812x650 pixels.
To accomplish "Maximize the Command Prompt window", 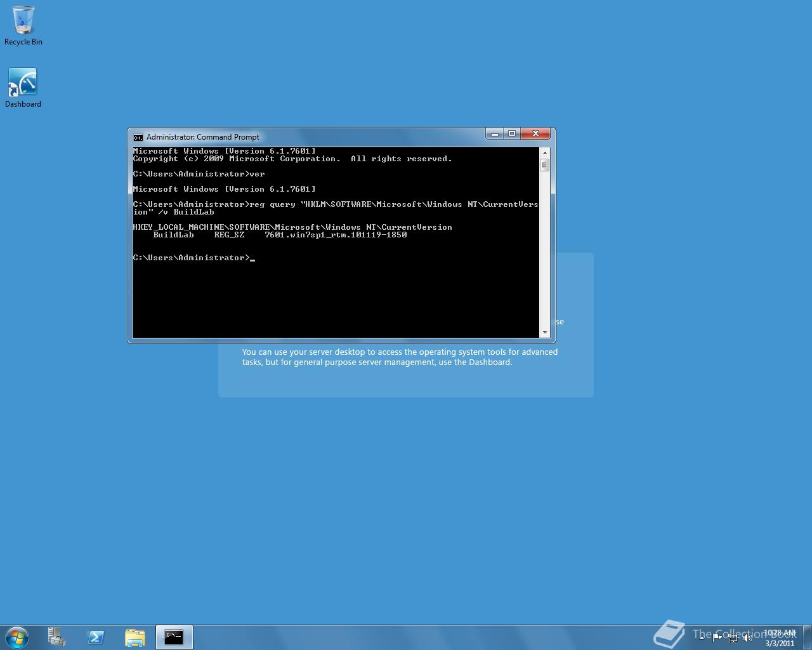I will tap(511, 133).
